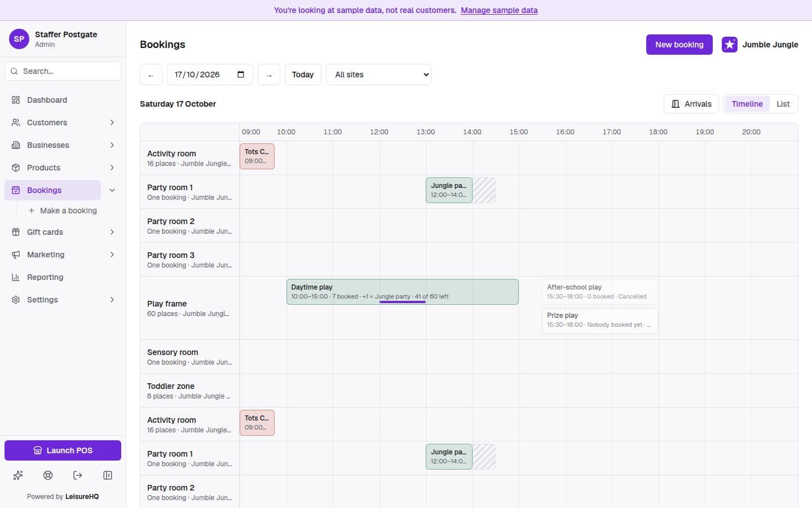This screenshot has width=812, height=508.
Task: Click the Products box icon
Action: tap(16, 168)
